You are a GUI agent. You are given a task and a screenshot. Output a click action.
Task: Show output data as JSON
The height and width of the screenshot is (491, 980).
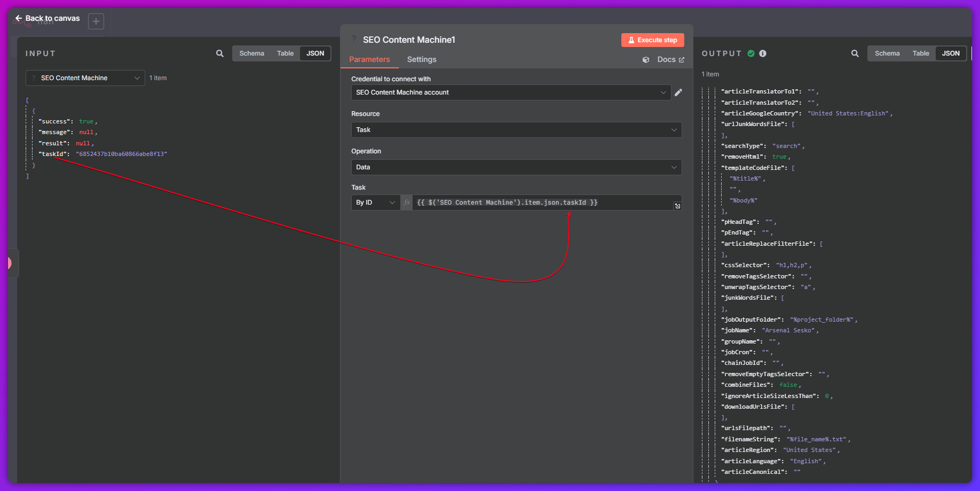951,53
